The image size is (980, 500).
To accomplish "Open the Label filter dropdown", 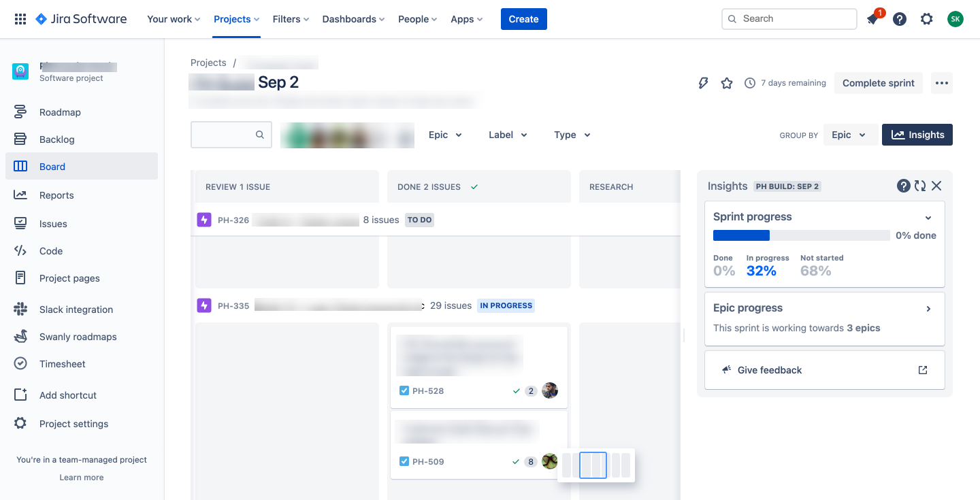I will click(x=508, y=135).
